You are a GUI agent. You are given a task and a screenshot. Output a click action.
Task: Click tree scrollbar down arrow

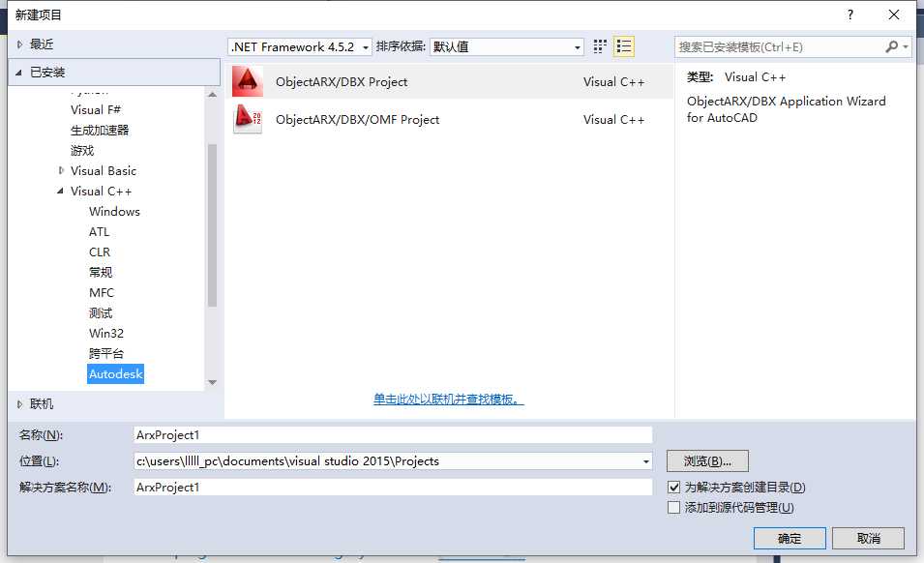pyautogui.click(x=213, y=383)
